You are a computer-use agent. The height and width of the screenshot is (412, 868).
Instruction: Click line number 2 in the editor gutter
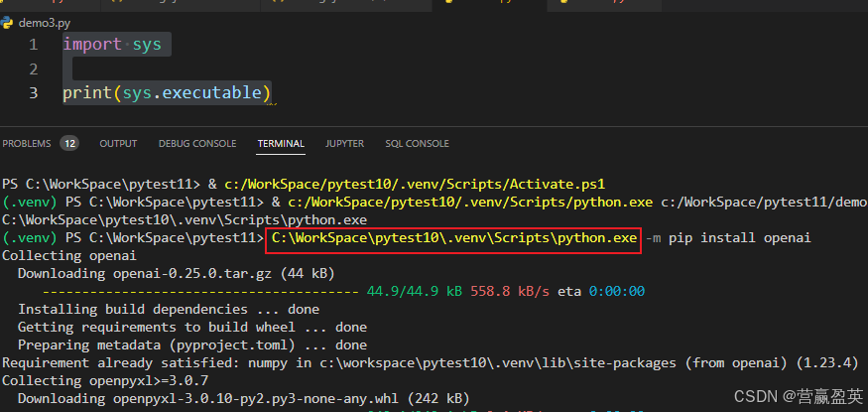tap(34, 69)
